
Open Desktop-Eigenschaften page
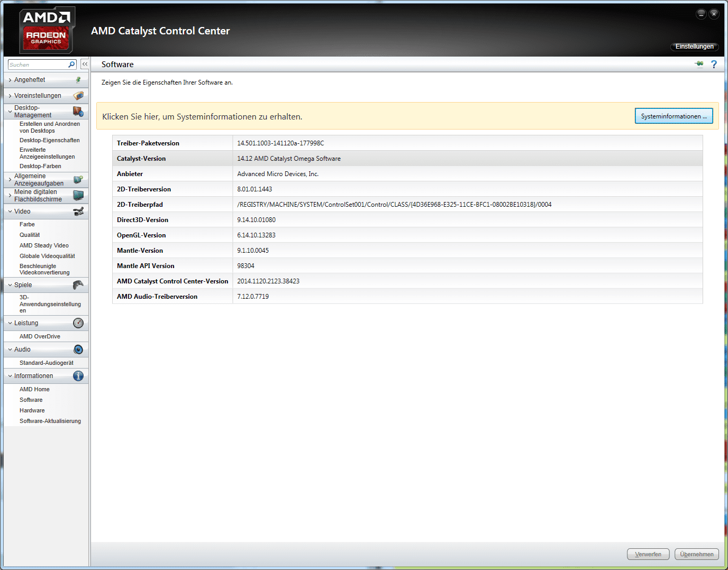tap(50, 140)
